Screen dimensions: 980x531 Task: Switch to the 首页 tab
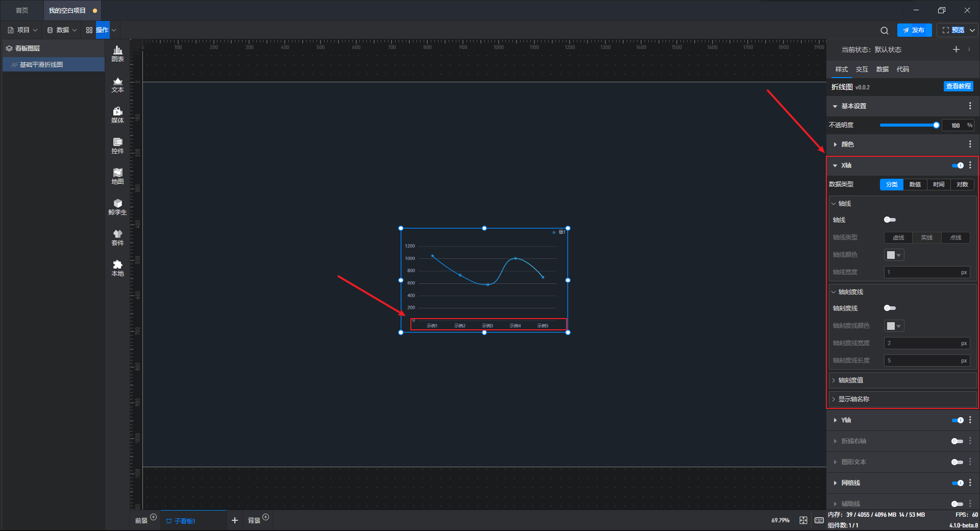coord(22,10)
